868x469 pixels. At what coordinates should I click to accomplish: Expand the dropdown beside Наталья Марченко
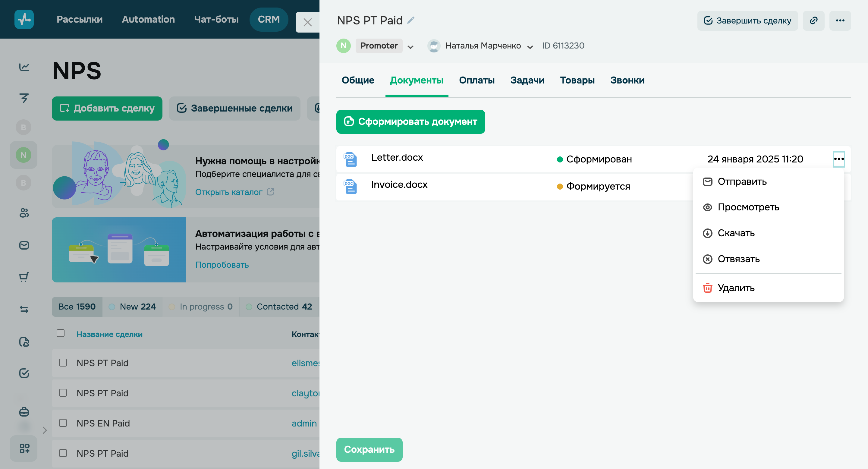coord(530,47)
